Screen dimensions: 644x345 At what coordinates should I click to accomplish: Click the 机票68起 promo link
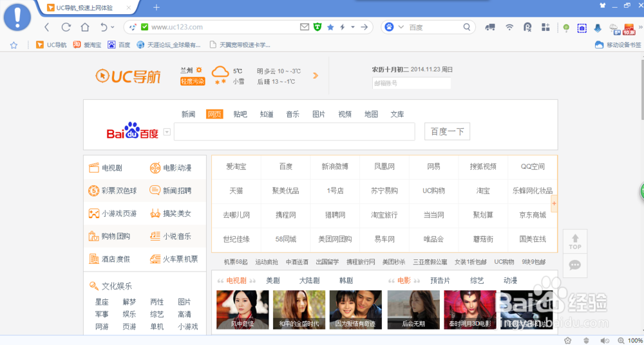click(236, 262)
